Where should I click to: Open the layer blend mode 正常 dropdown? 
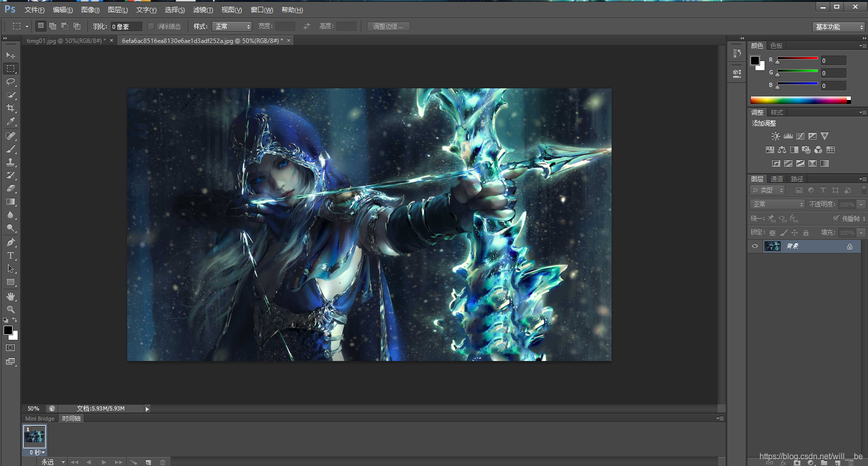(x=777, y=204)
